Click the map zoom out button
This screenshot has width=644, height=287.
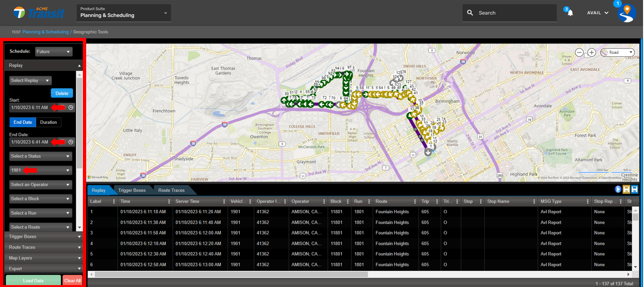[x=579, y=52]
